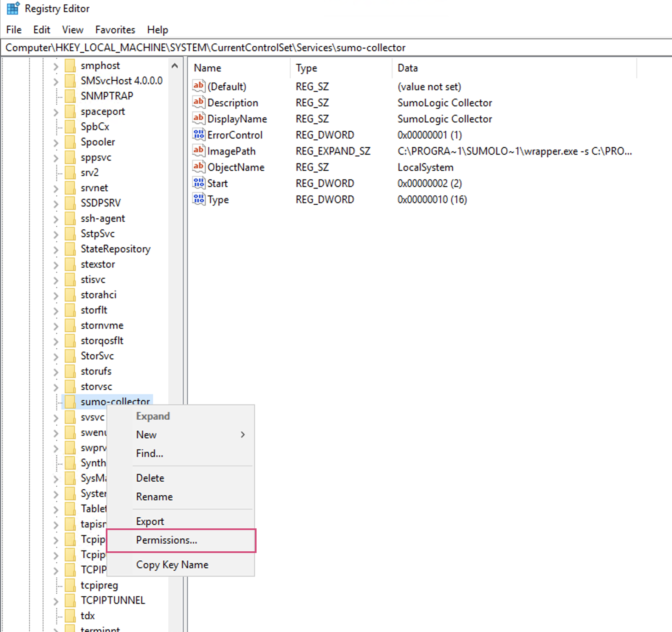Click Export in the context menu
This screenshot has width=672, height=632.
[150, 521]
